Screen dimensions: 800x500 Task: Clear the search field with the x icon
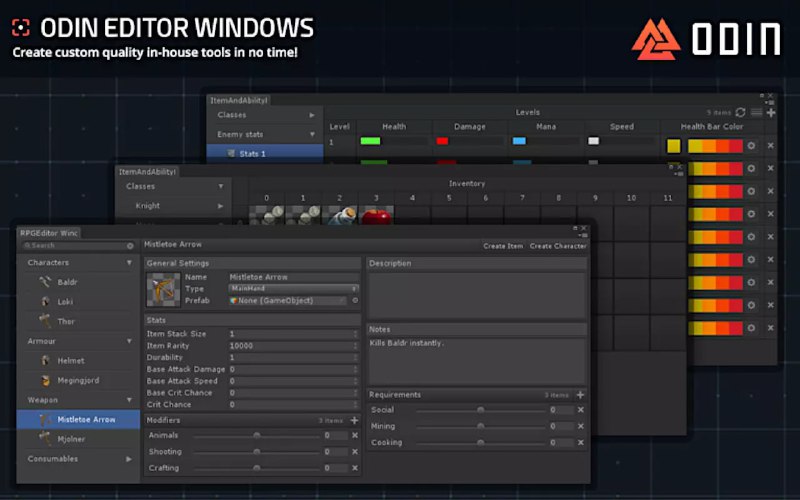[130, 246]
